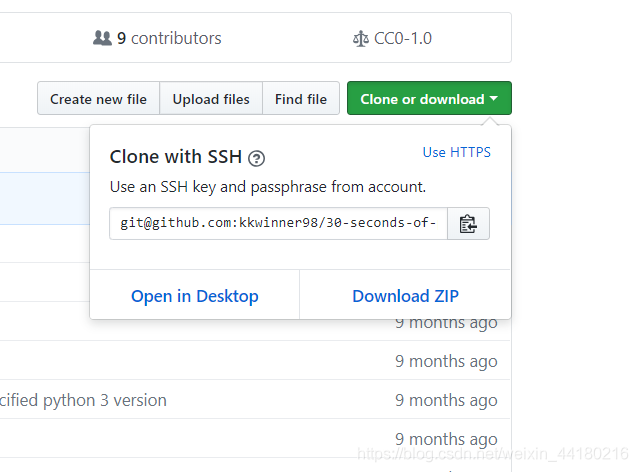This screenshot has height=472, width=638.
Task: Click Create new file button
Action: 98,98
